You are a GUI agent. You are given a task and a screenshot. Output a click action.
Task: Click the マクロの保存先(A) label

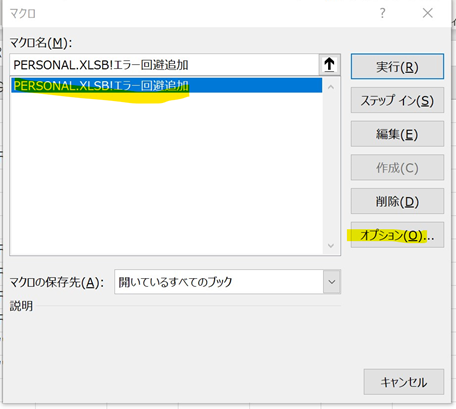coord(57,282)
